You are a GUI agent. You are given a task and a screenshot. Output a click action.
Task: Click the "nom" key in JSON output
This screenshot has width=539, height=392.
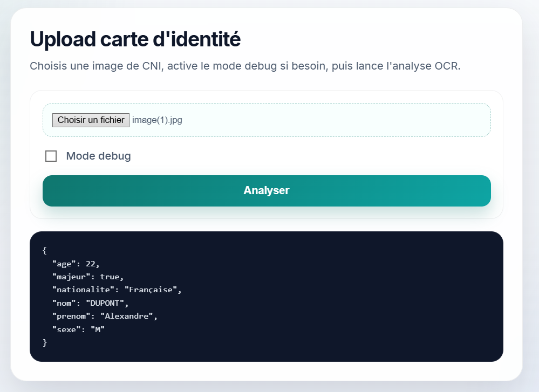64,303
